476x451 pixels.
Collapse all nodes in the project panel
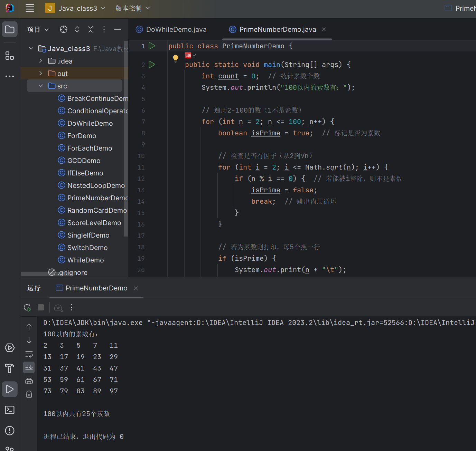tap(91, 29)
